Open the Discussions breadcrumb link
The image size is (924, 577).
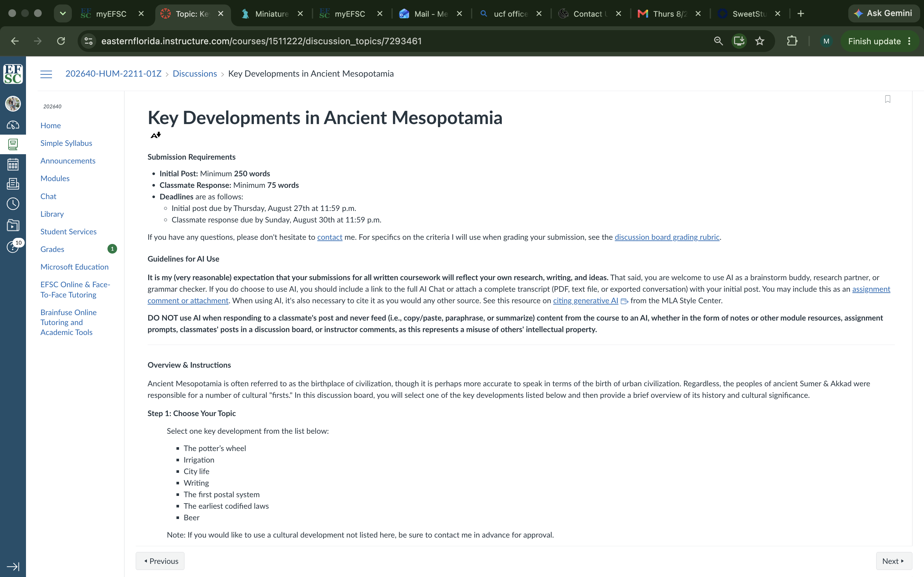pos(195,74)
